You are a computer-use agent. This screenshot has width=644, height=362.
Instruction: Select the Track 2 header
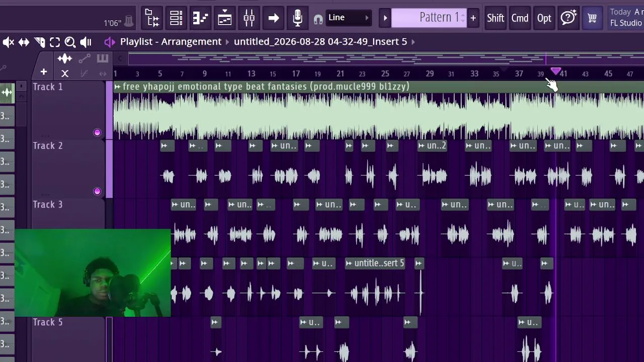(x=68, y=169)
